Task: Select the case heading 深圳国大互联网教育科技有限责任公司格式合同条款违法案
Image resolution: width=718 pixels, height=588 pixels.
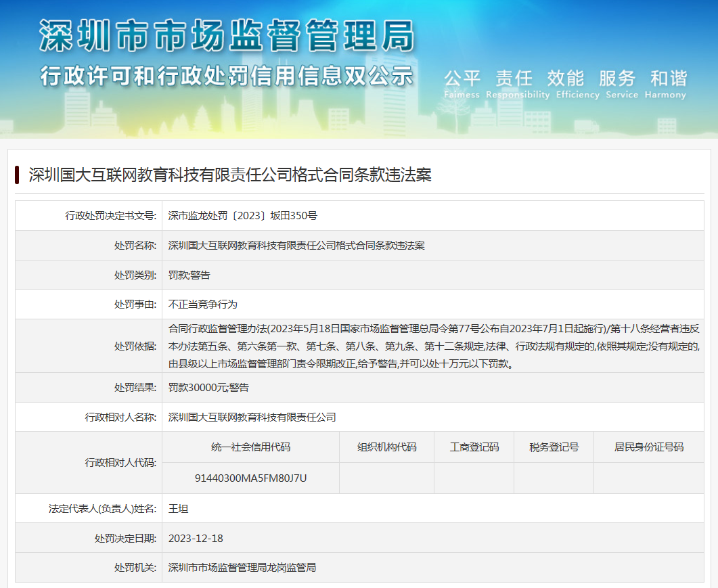Action: click(x=230, y=175)
